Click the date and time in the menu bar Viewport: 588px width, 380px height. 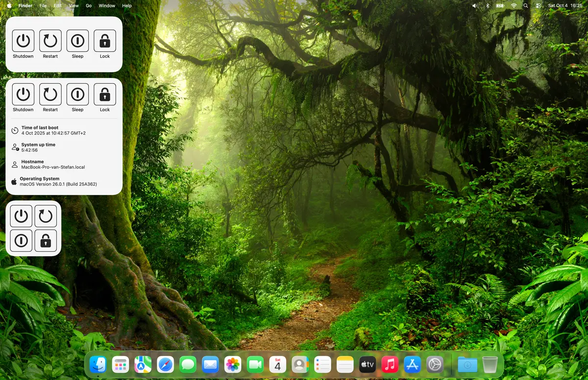[565, 6]
